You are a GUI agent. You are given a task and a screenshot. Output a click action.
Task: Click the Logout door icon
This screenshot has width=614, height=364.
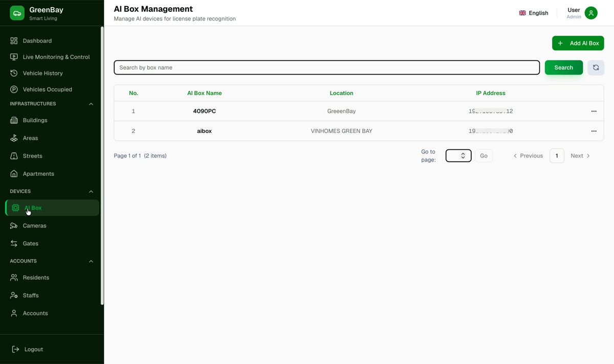[x=15, y=349]
